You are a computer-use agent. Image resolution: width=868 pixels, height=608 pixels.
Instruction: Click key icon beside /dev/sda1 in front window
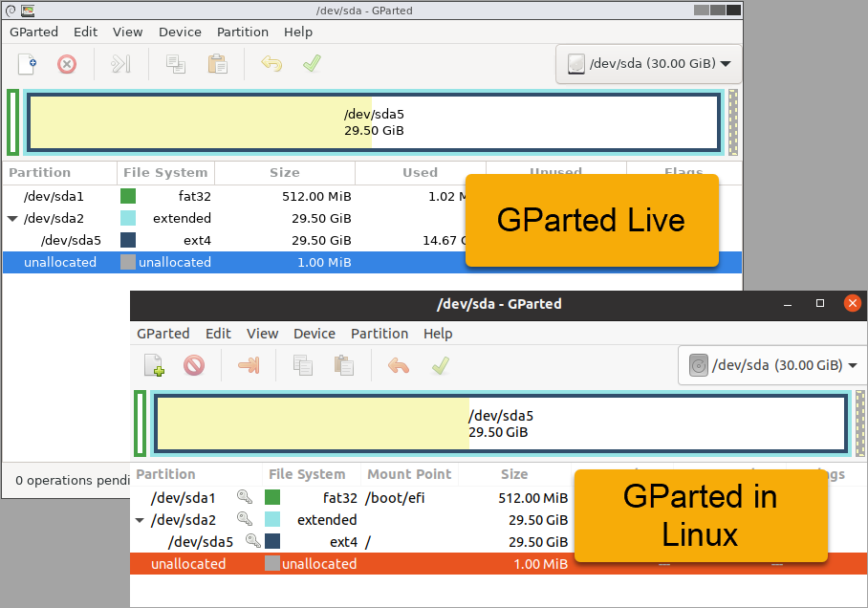coord(245,497)
